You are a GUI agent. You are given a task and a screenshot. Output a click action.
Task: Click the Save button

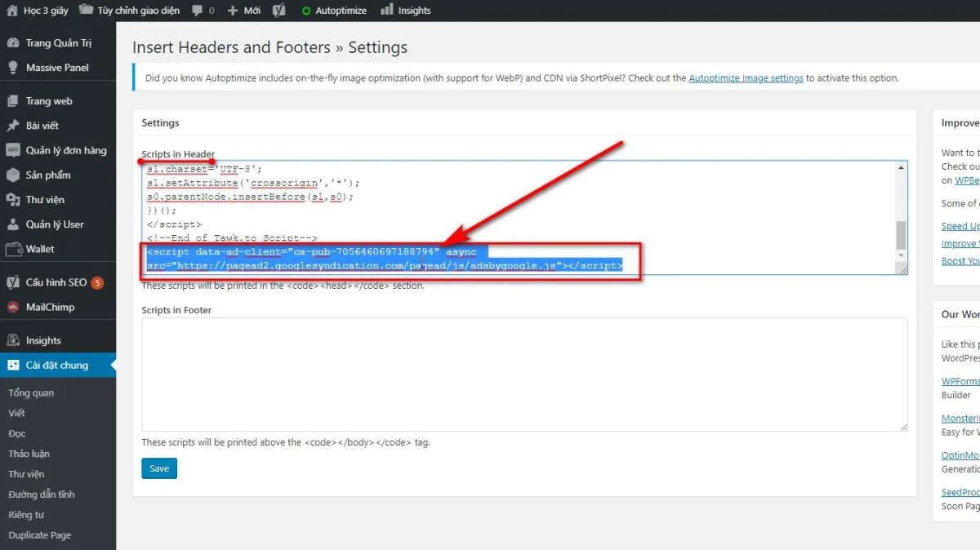click(159, 468)
